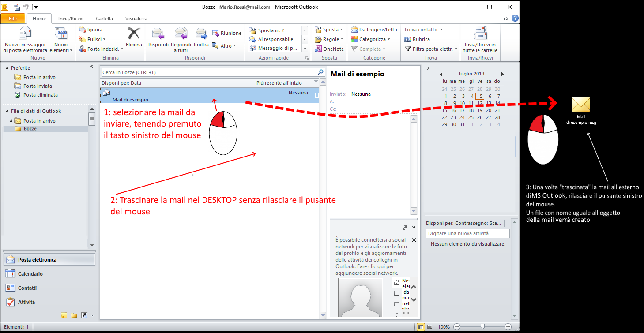Open the Rubrica address book
The height and width of the screenshot is (333, 644).
417,39
